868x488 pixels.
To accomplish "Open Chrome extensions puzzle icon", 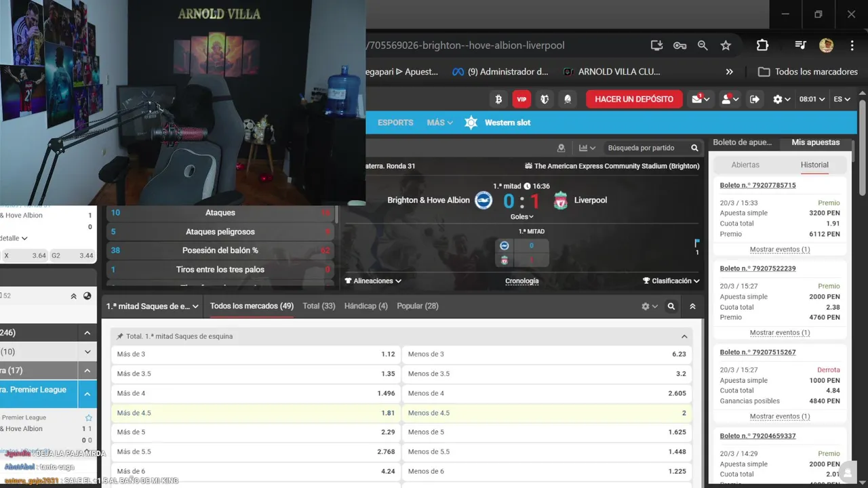I will tap(762, 45).
